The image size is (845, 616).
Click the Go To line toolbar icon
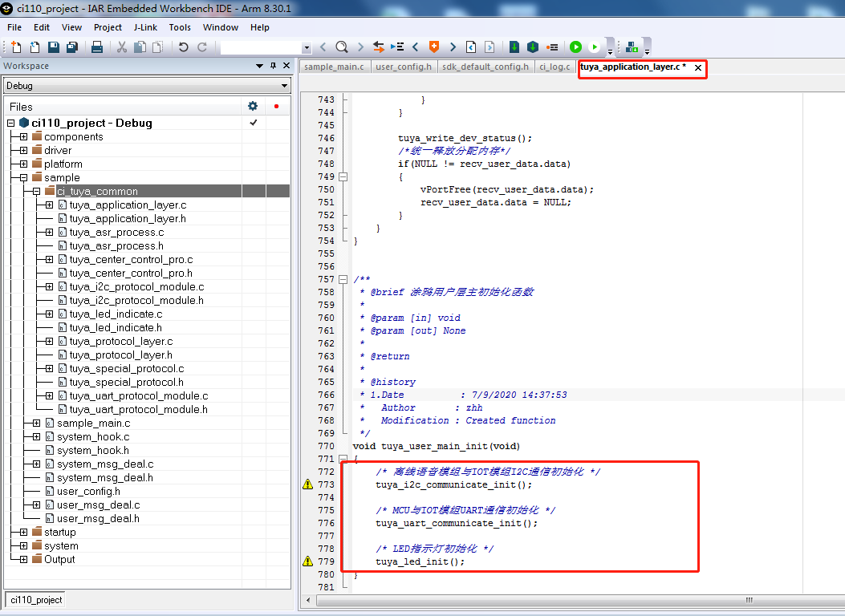click(x=397, y=47)
